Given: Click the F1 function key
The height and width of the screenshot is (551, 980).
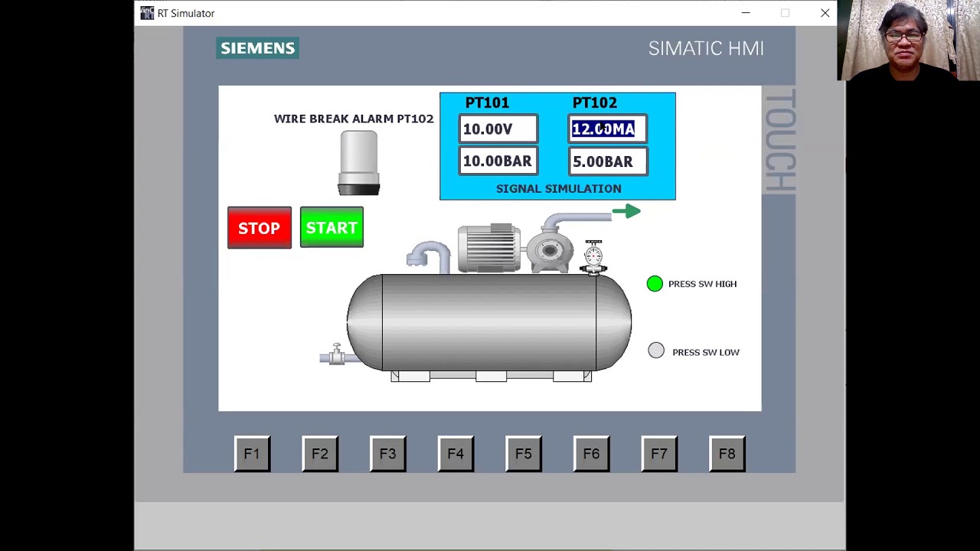Looking at the screenshot, I should tap(252, 454).
